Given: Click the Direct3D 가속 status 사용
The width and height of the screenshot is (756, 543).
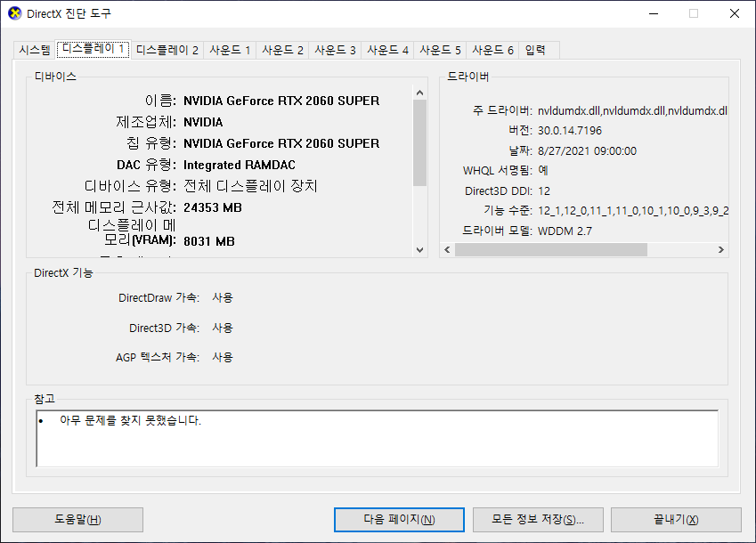Looking at the screenshot, I should tap(223, 328).
